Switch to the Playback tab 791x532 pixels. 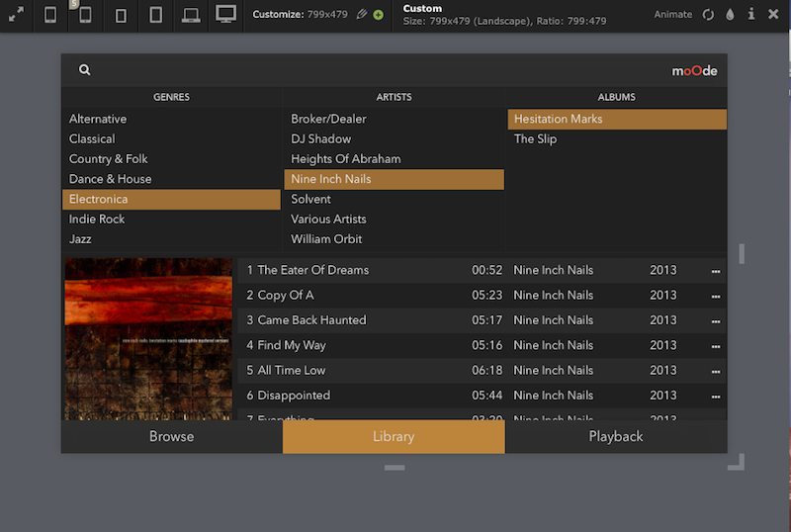tap(616, 437)
